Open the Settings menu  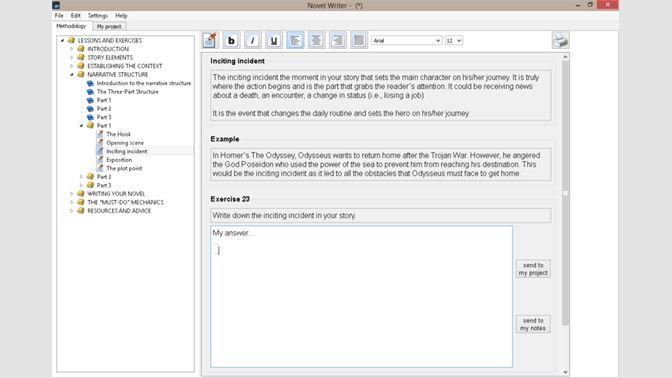tap(98, 15)
